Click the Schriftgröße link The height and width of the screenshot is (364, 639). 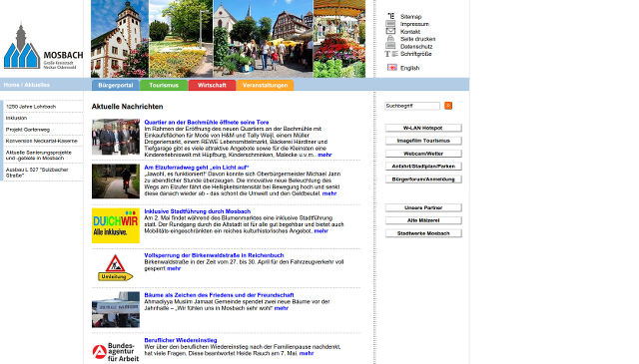(415, 54)
